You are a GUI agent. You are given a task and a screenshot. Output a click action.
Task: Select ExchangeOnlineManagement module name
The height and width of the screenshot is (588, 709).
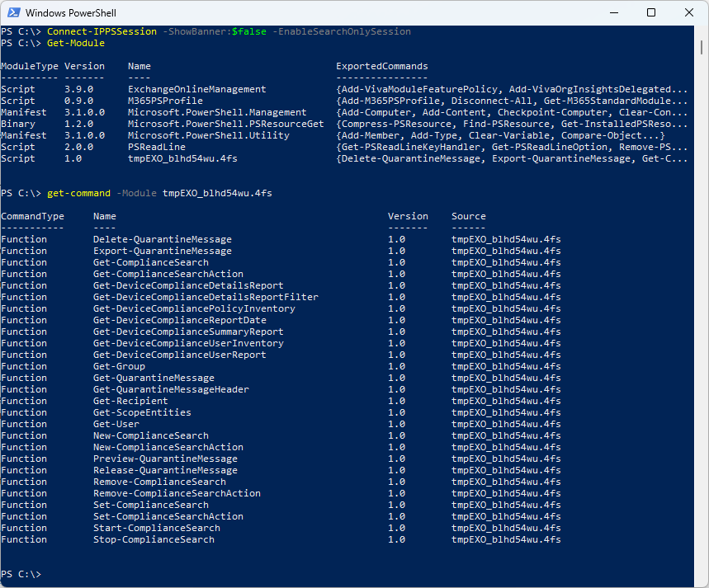click(x=197, y=90)
